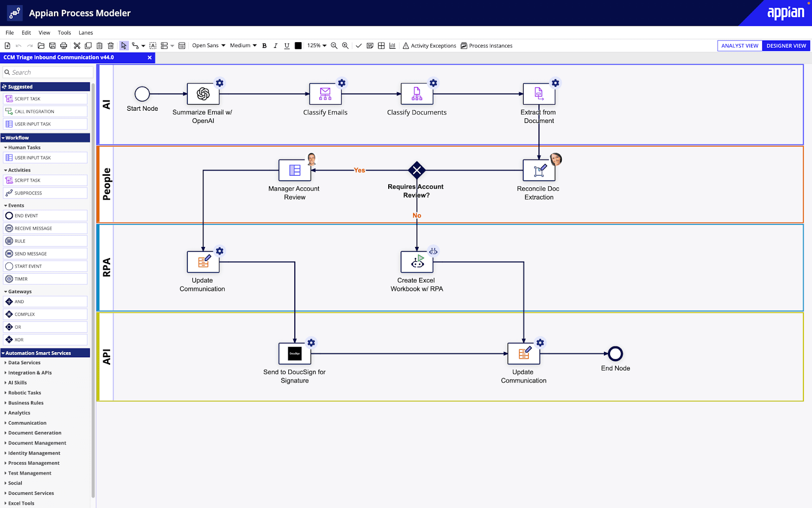Paste from clipboard icon
This screenshot has height=508, width=812.
tap(99, 46)
